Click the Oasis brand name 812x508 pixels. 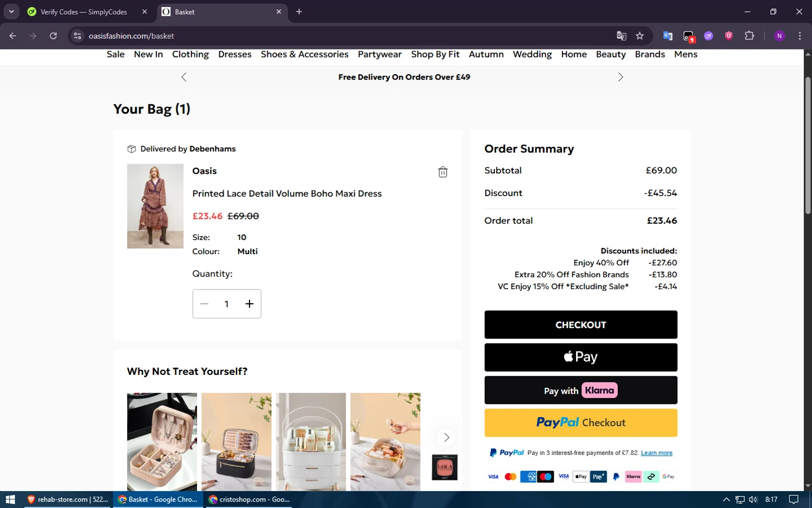click(205, 171)
